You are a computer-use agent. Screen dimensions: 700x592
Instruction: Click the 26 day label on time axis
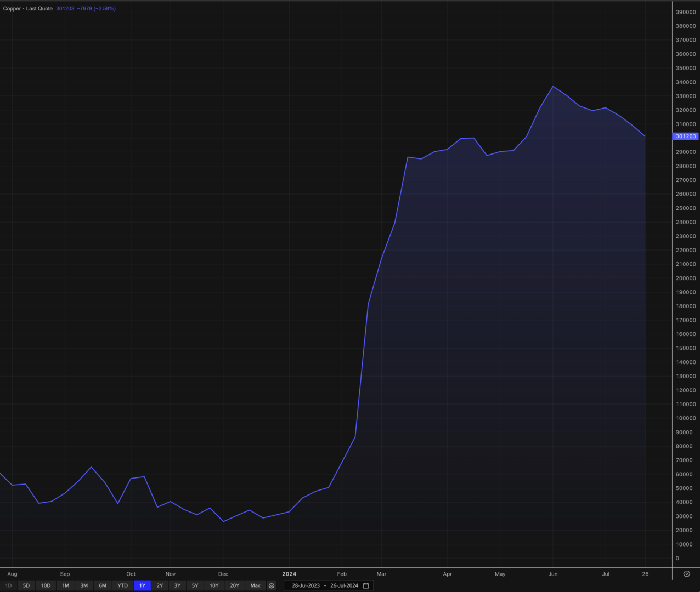[x=645, y=574]
